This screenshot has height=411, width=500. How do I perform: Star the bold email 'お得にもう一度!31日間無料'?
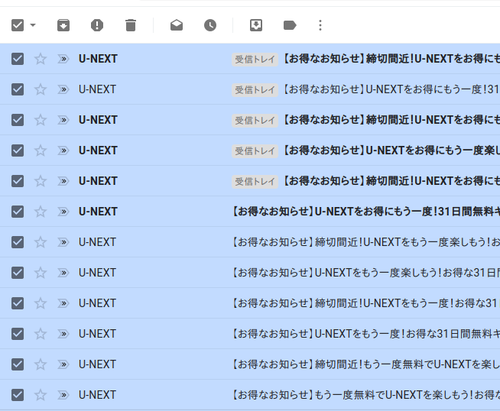[x=40, y=212]
